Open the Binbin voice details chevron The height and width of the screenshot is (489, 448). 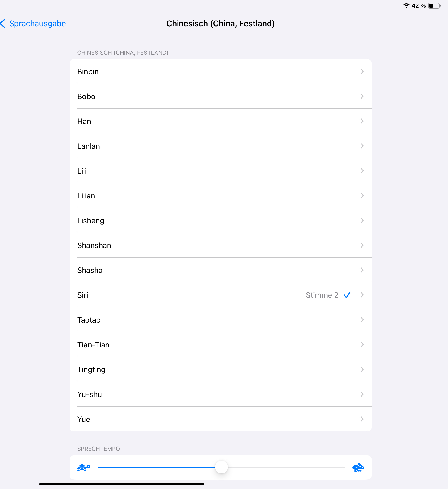(x=362, y=71)
